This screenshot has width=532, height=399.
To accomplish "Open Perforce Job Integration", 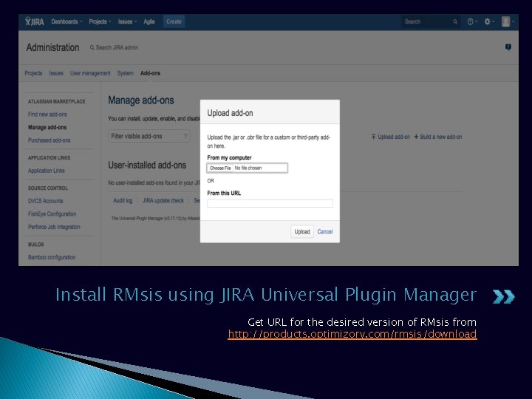I will [x=54, y=227].
